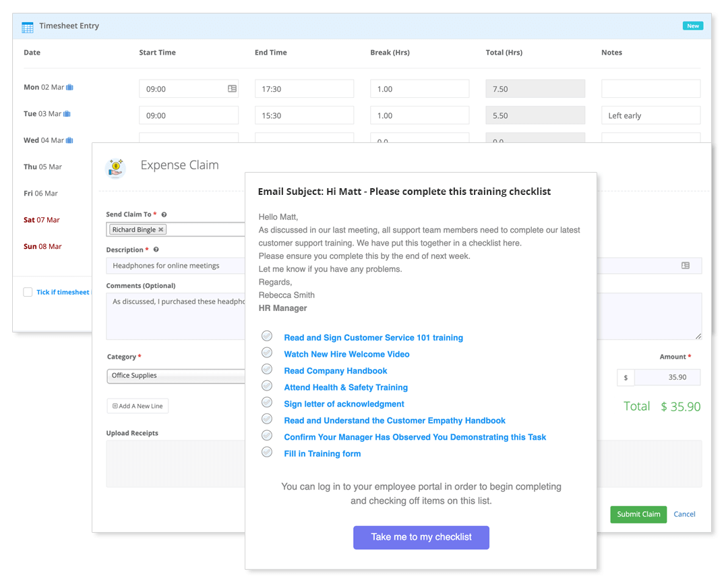
Task: Click Add A New Line
Action: (138, 405)
